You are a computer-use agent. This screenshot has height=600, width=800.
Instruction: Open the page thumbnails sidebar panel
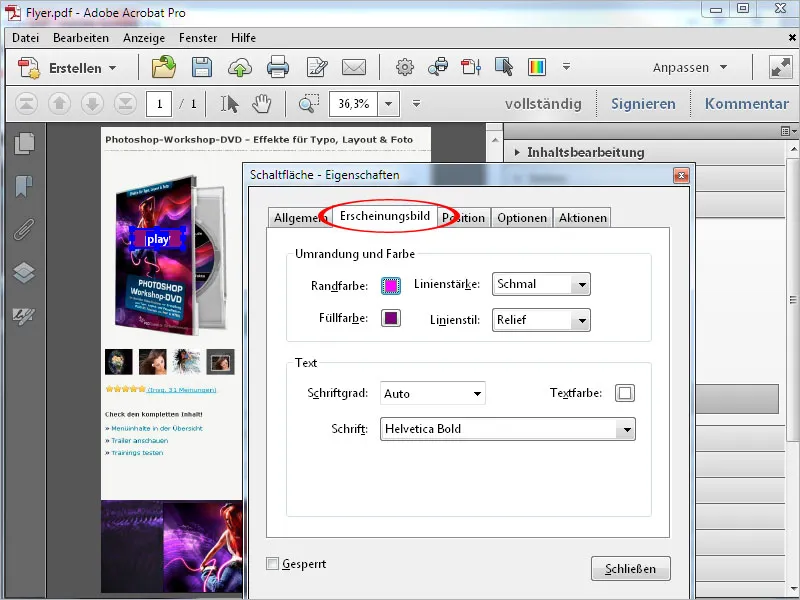click(24, 143)
